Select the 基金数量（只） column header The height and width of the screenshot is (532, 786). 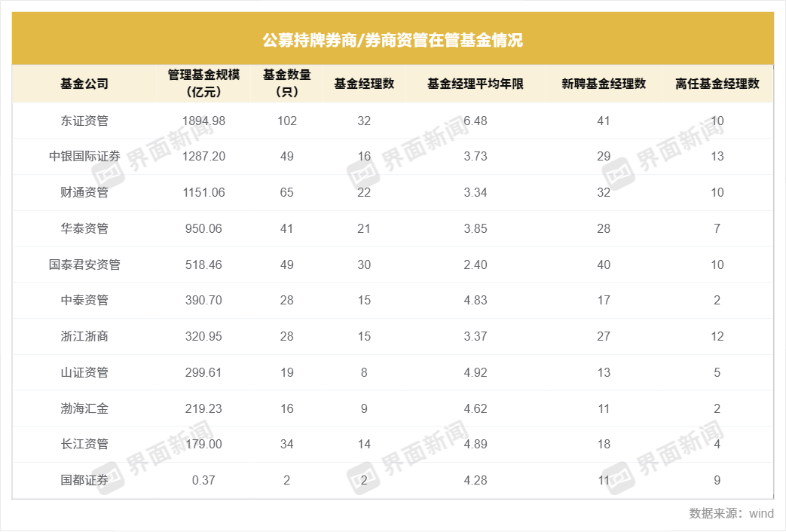286,84
